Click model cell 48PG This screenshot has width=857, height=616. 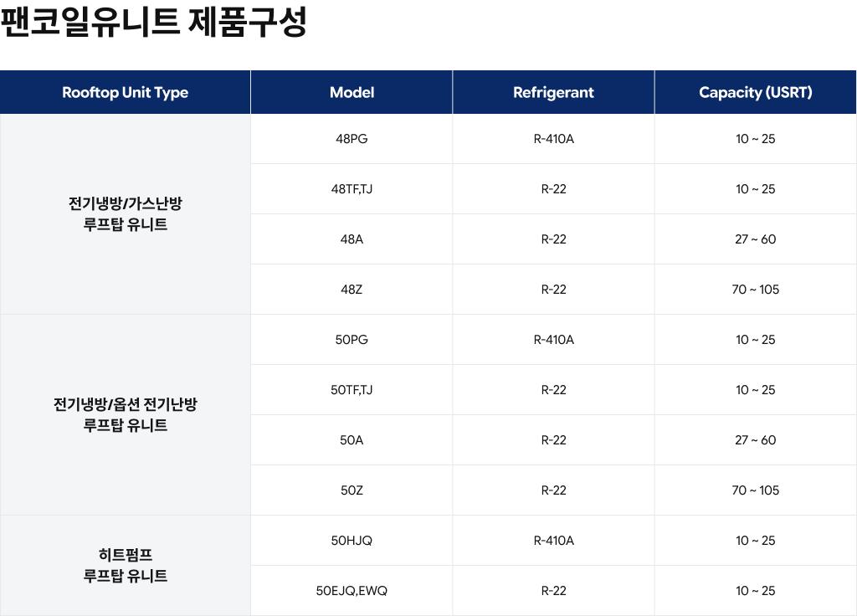(352, 139)
